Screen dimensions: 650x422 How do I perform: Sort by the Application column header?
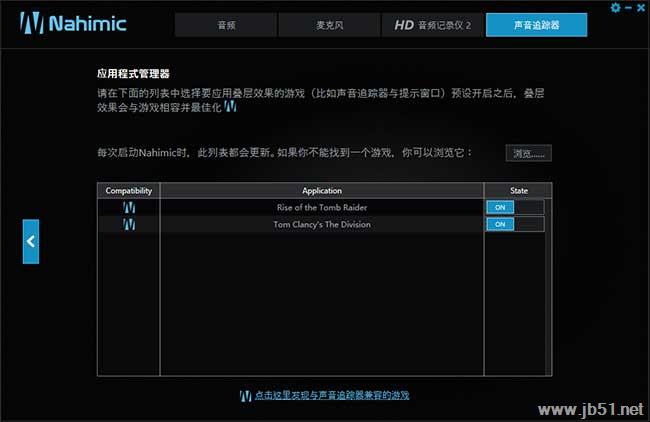pos(322,191)
